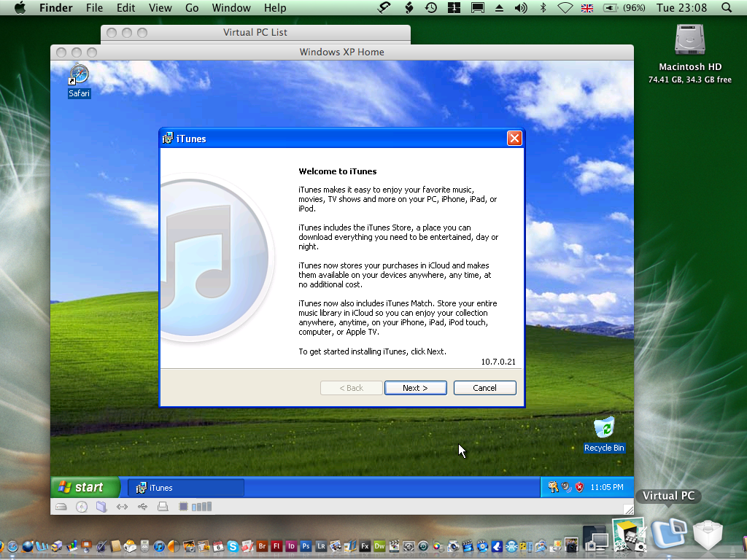The height and width of the screenshot is (560, 747).
Task: Click the hard drive icon in Virtual PC status bar
Action: (x=62, y=507)
